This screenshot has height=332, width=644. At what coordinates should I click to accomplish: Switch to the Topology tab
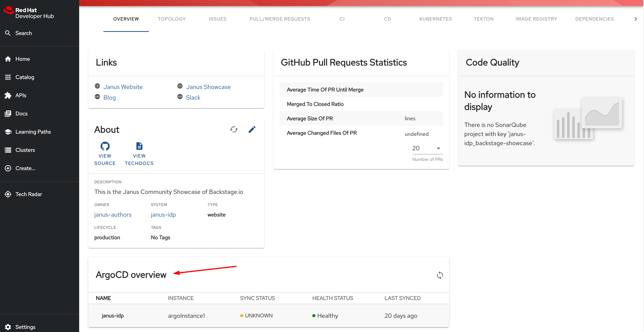pyautogui.click(x=171, y=19)
